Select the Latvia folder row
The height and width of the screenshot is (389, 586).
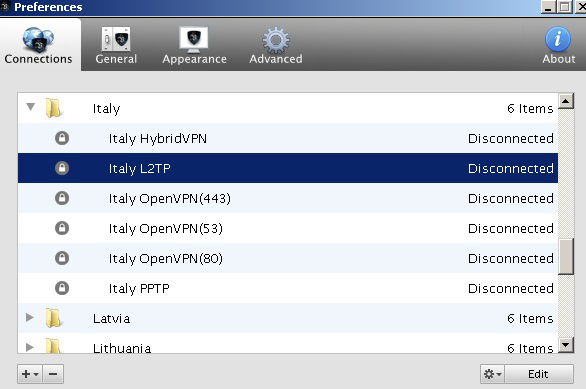(x=288, y=318)
